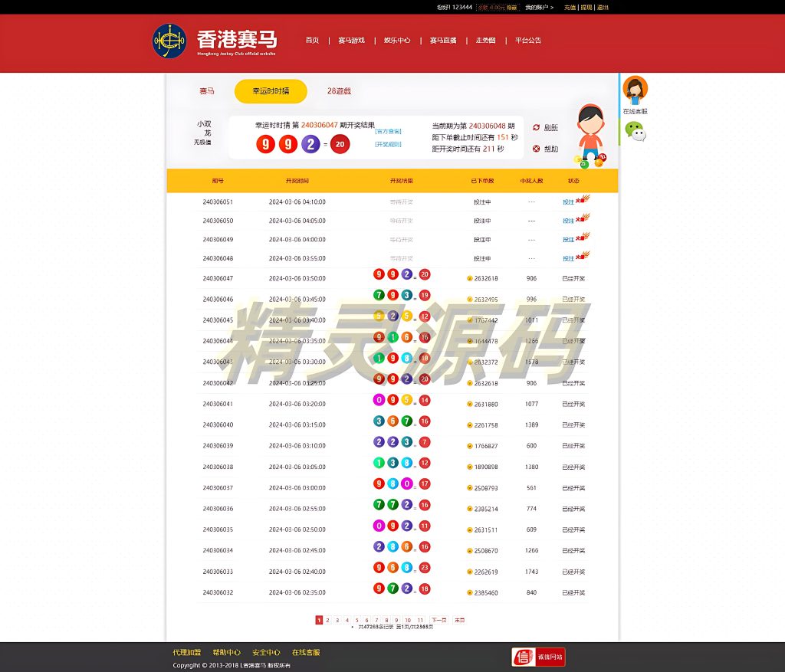Click the coin icon in row 240306032
This screenshot has width=785, height=672.
pyautogui.click(x=470, y=593)
